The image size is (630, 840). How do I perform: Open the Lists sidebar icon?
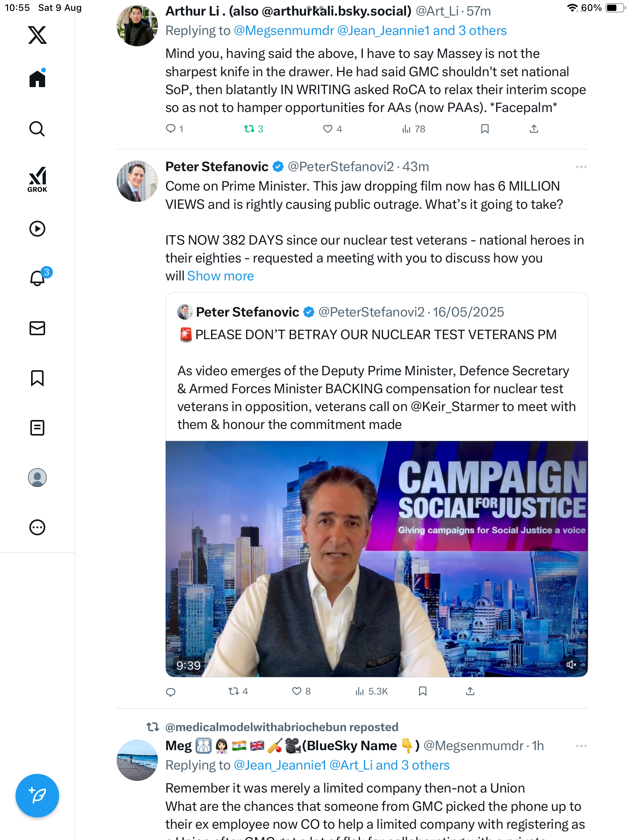tap(37, 428)
